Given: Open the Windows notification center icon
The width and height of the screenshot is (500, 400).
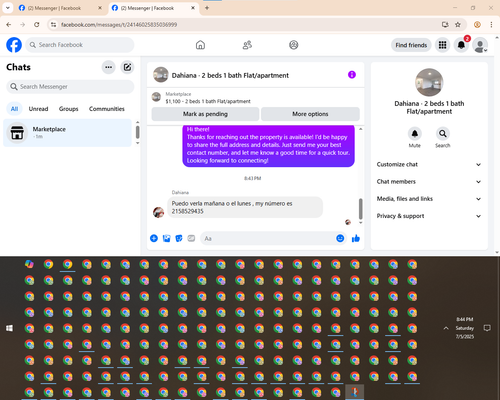Looking at the screenshot, I should [487, 328].
